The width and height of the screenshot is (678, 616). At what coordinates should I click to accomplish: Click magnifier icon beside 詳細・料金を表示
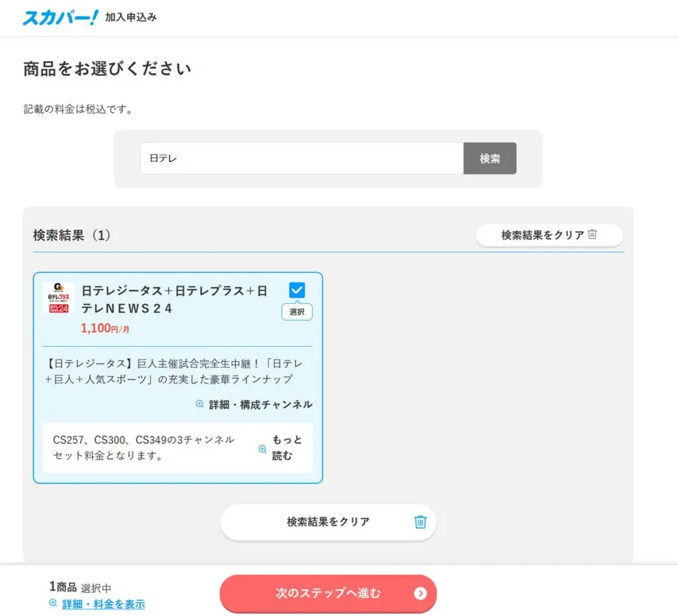53,603
